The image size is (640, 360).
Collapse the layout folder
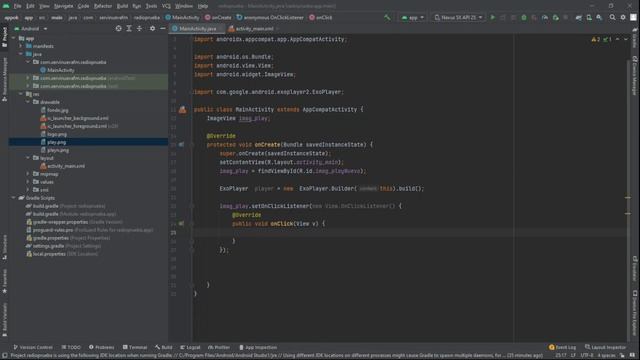[28, 158]
